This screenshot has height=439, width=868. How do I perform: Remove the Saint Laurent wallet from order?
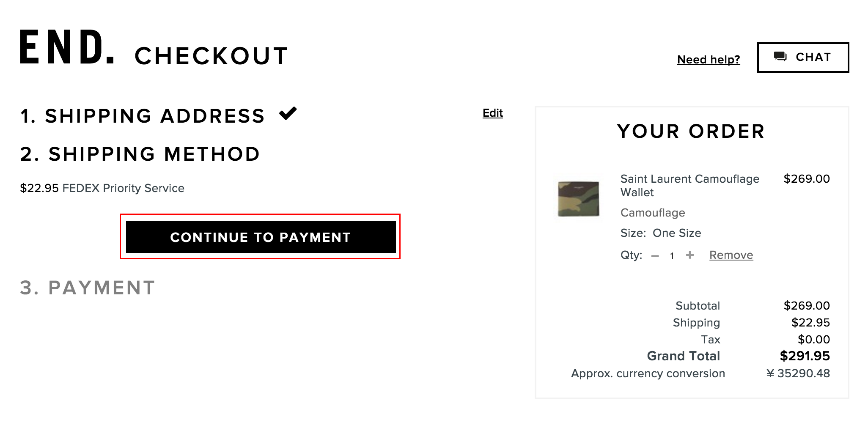pyautogui.click(x=731, y=255)
